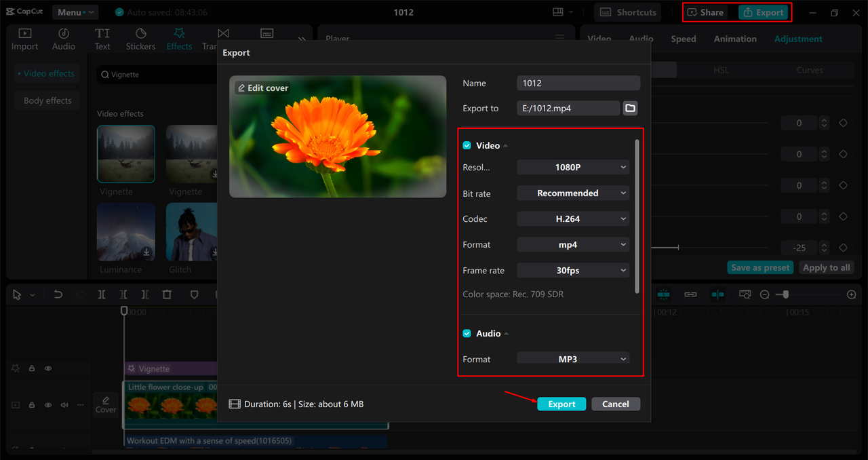Click the Cancel button

click(616, 404)
